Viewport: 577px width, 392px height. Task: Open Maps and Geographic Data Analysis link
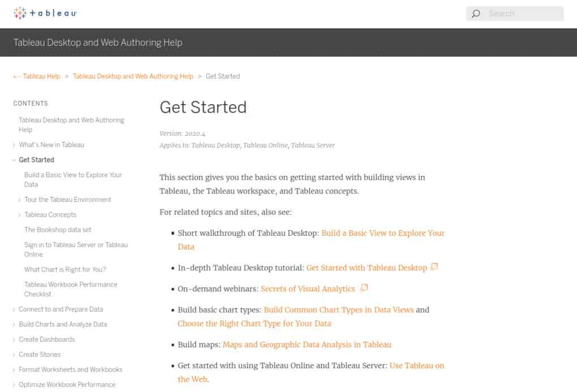[x=307, y=344]
